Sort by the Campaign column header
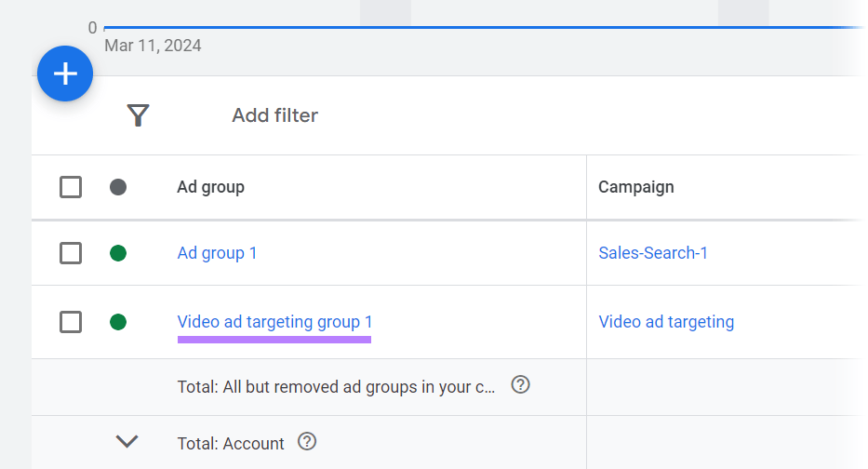868x469 pixels. (x=635, y=187)
